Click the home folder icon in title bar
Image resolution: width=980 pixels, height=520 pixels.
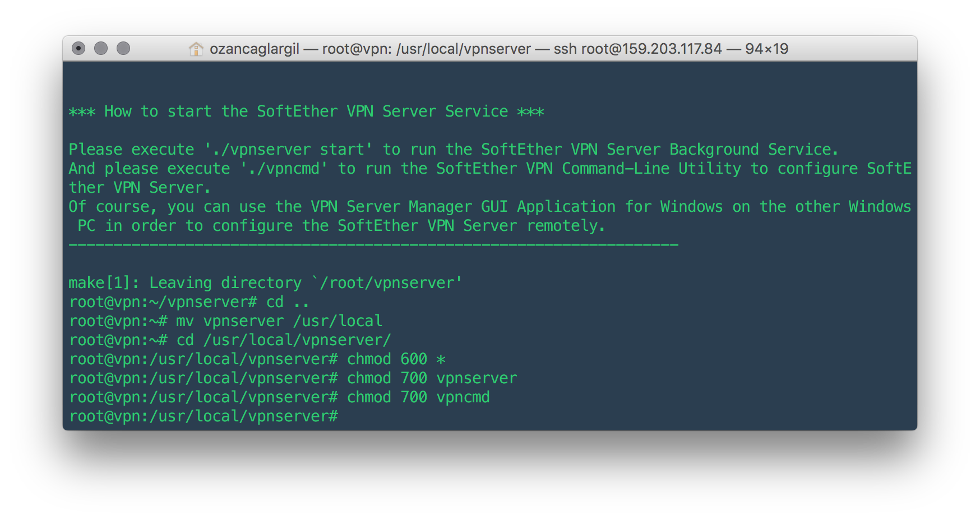pos(196,49)
